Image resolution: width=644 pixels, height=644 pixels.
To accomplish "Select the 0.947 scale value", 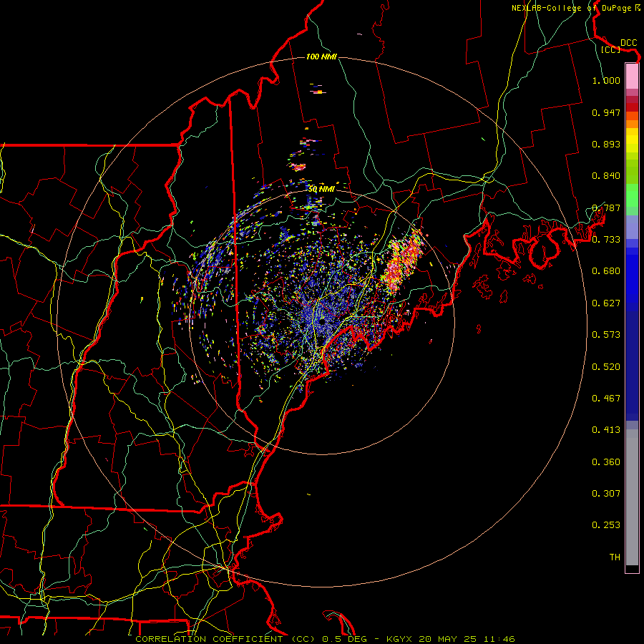I will pos(606,112).
